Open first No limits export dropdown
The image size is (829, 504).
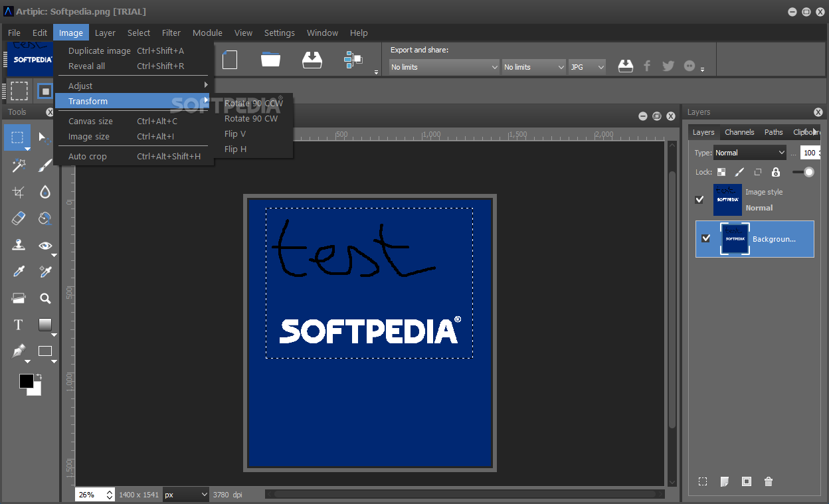coord(444,67)
